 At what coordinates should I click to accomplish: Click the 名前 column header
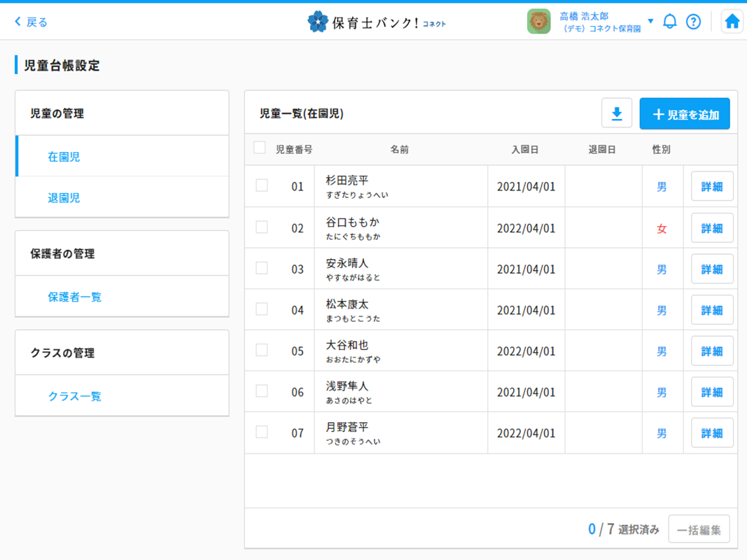pos(399,150)
